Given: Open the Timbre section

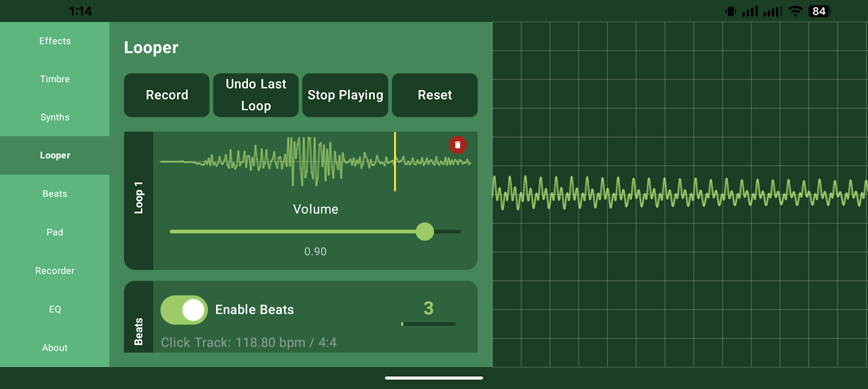Looking at the screenshot, I should pos(55,79).
